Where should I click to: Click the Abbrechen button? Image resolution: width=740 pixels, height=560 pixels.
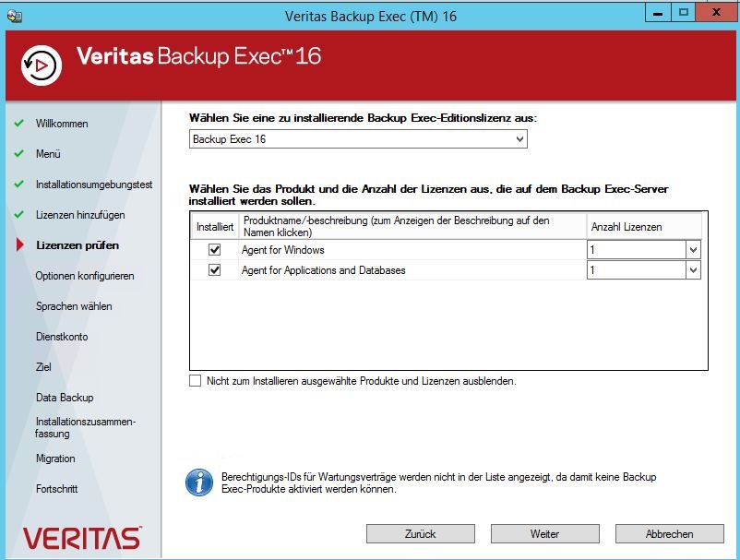point(670,534)
